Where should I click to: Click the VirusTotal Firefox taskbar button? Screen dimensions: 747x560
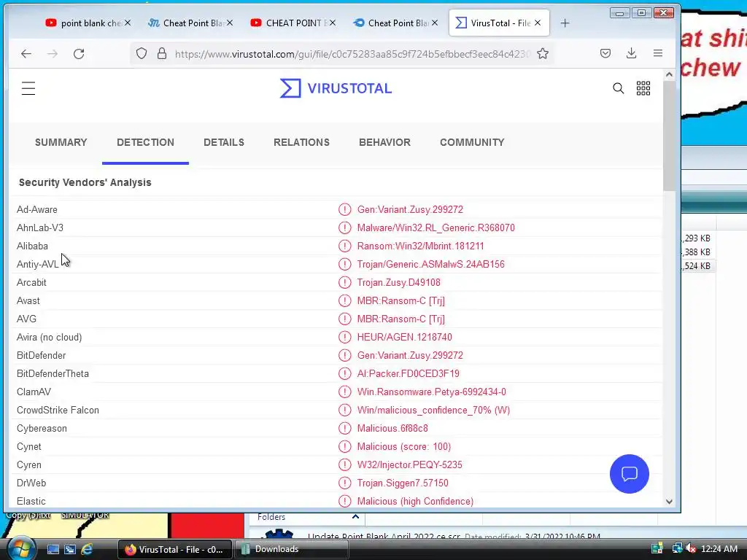pos(174,549)
